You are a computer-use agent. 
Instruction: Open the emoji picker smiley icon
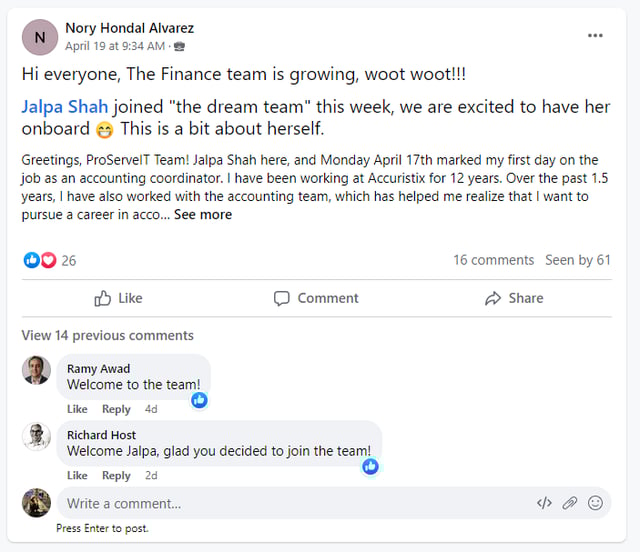pos(596,503)
